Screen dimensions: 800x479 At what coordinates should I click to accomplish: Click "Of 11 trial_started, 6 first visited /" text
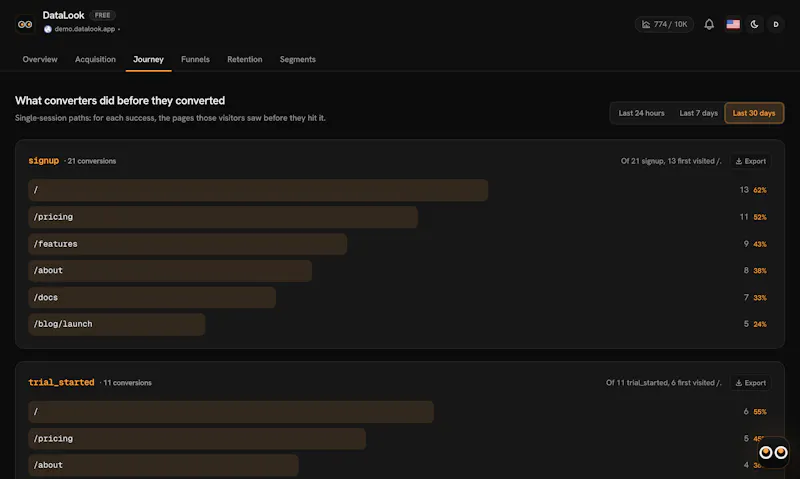[x=664, y=383]
